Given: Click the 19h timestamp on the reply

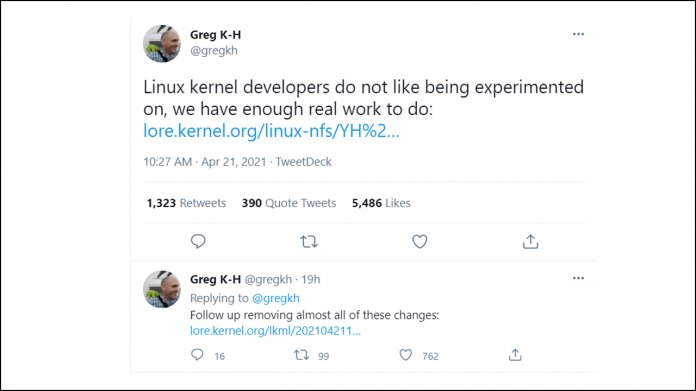Looking at the screenshot, I should coord(310,280).
